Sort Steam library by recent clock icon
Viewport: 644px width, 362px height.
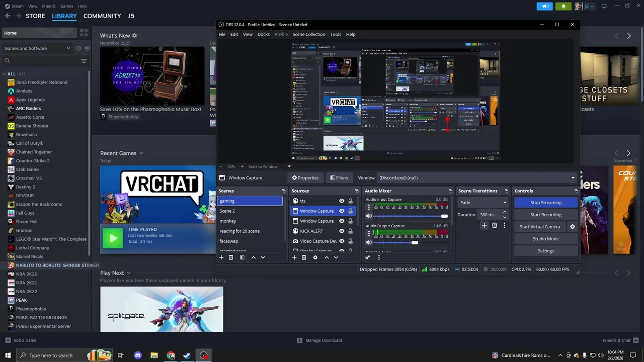point(78,48)
